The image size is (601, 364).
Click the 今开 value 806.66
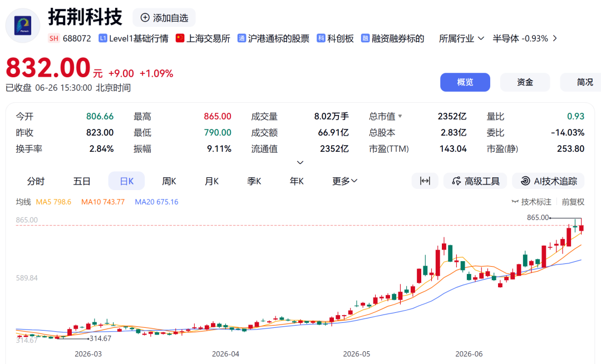point(100,116)
